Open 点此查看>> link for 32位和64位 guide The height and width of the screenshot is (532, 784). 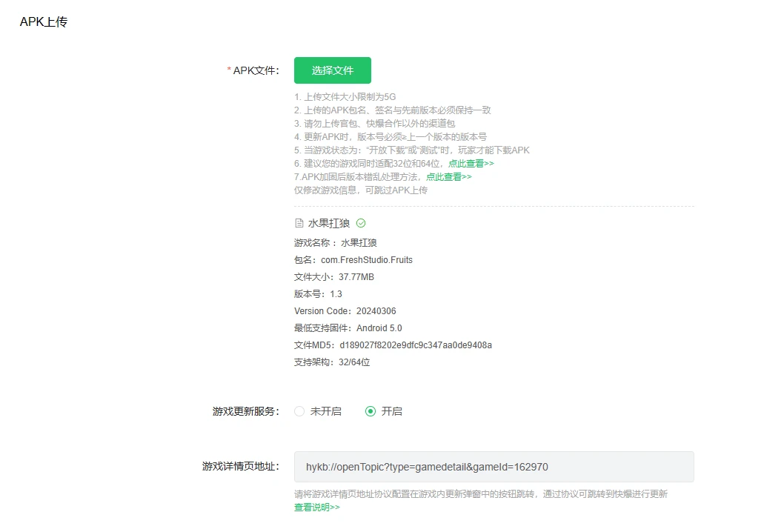(x=471, y=164)
